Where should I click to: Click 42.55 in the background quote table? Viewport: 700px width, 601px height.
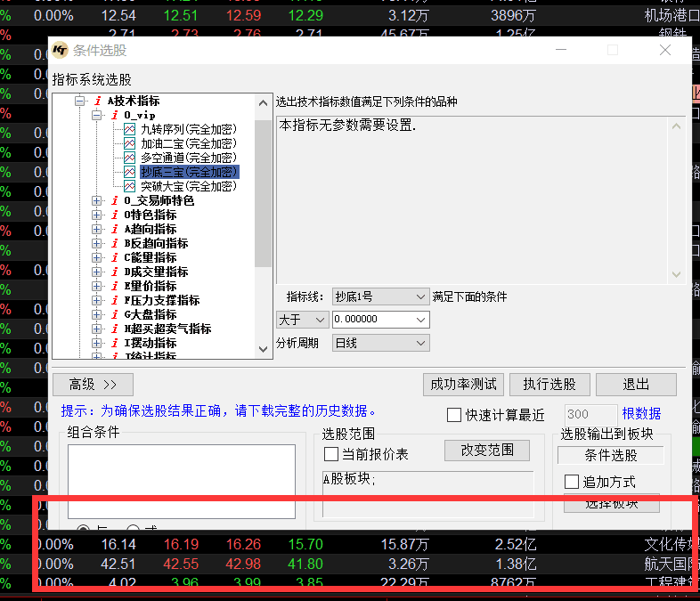coord(181,564)
